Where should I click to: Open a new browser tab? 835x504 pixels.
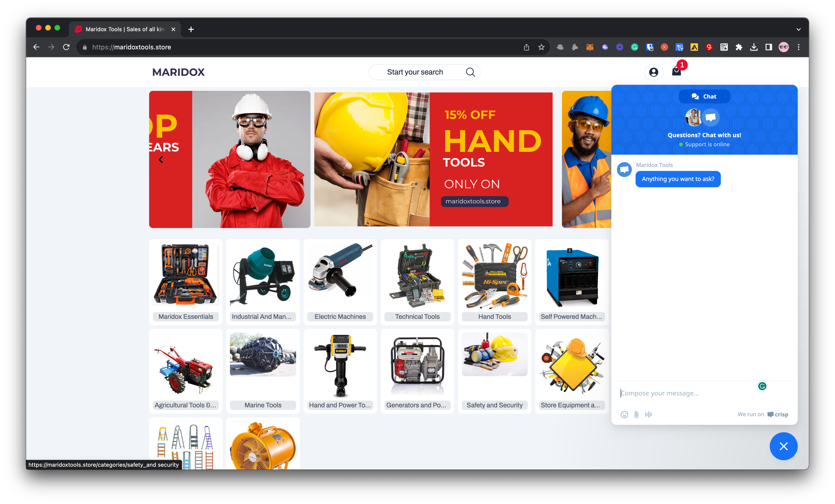(x=191, y=30)
